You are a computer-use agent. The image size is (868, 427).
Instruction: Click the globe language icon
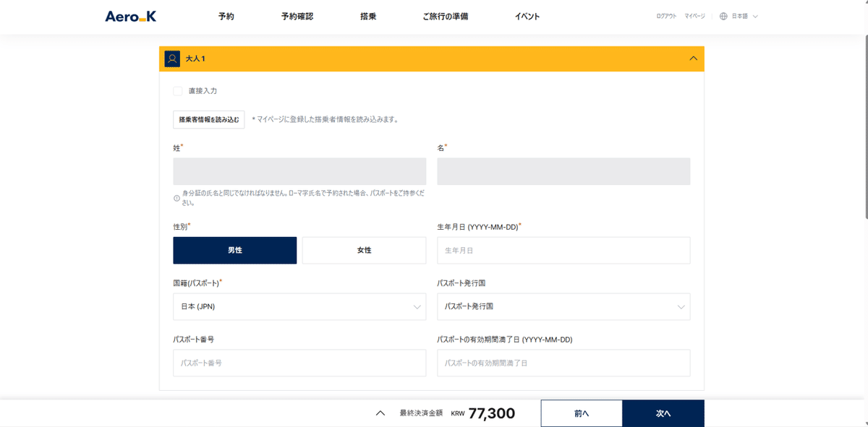click(x=723, y=16)
